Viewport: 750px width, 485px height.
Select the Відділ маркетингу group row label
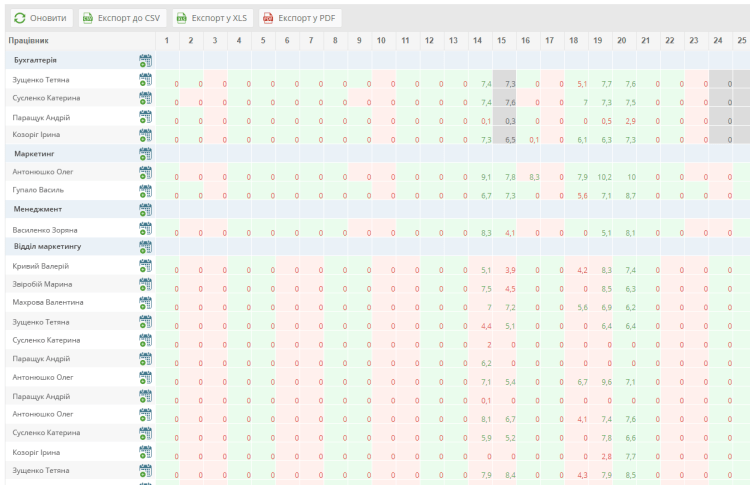tap(47, 246)
